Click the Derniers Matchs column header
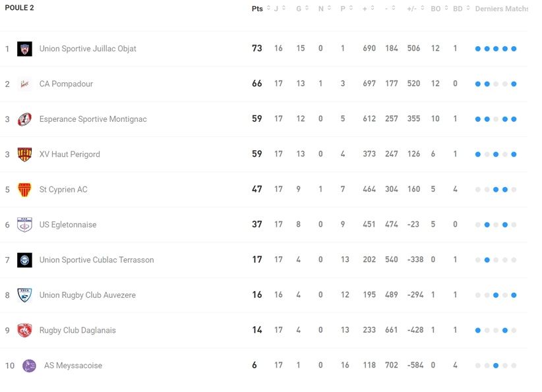 [x=501, y=9]
